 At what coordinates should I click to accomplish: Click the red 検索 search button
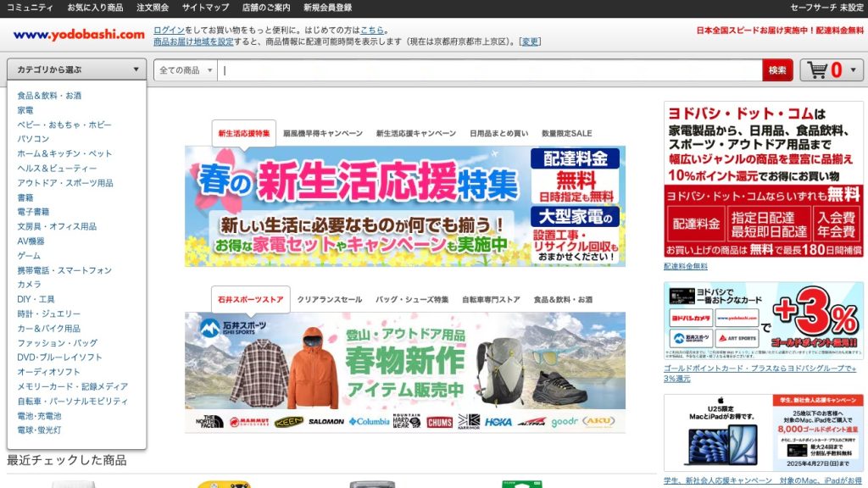[x=777, y=70]
